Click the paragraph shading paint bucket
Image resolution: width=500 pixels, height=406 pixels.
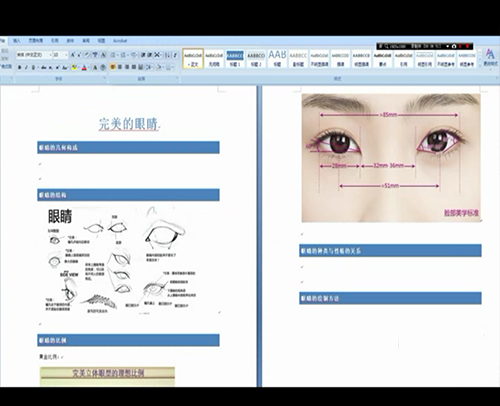click(x=158, y=67)
